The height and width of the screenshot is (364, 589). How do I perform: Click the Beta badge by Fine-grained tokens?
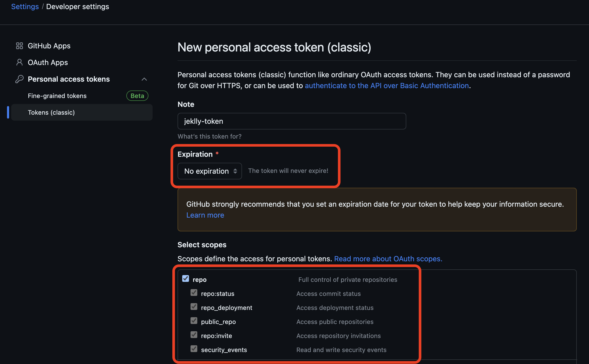tap(137, 96)
